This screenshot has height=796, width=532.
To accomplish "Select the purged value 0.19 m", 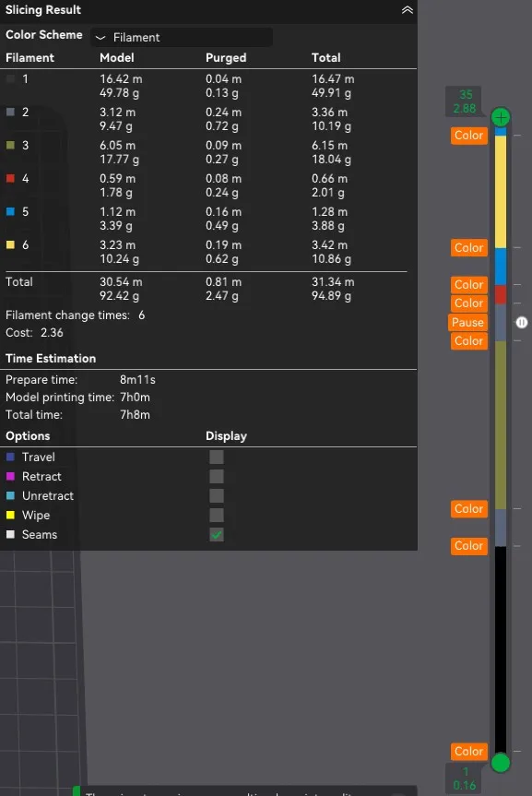I will tap(223, 245).
